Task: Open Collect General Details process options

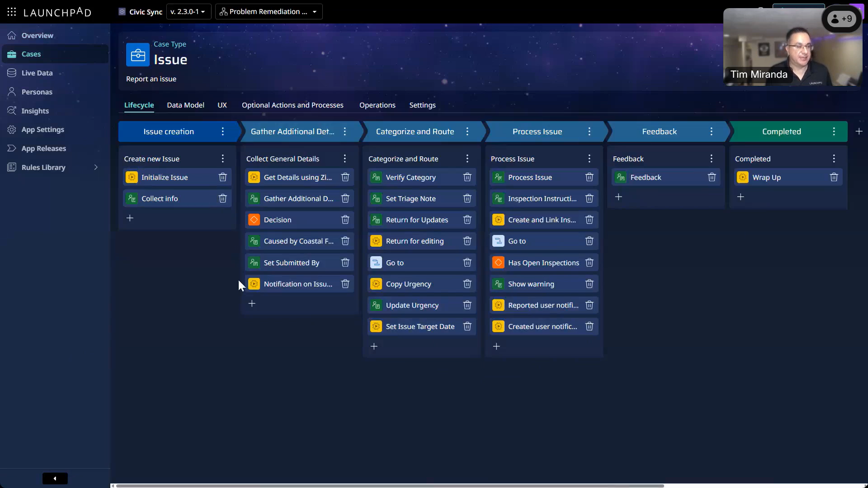Action: (x=345, y=159)
